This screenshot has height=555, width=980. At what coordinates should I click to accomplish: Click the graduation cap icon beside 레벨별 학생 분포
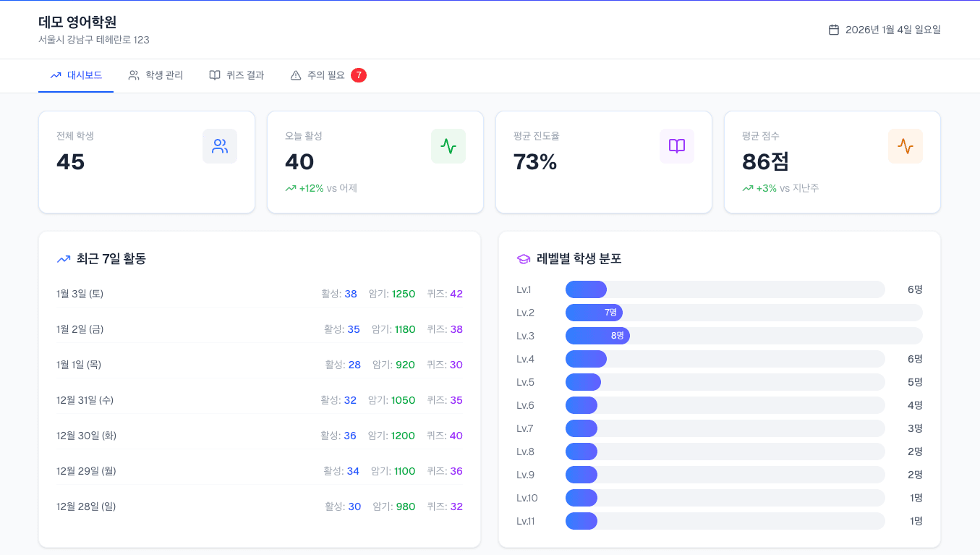click(x=522, y=258)
